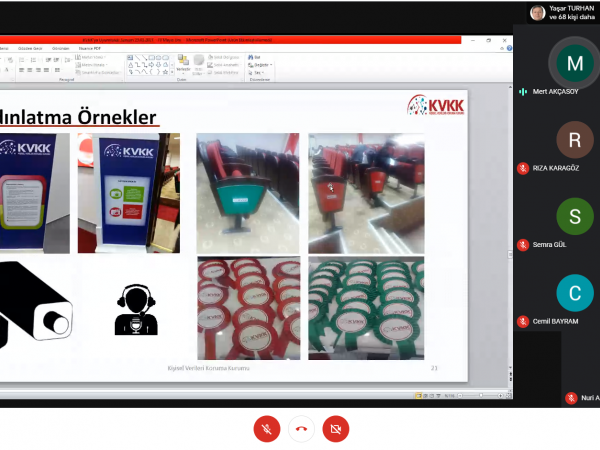The image size is (600, 450).
Task: Open the Şekil Efektleri dropdown
Action: [x=223, y=72]
